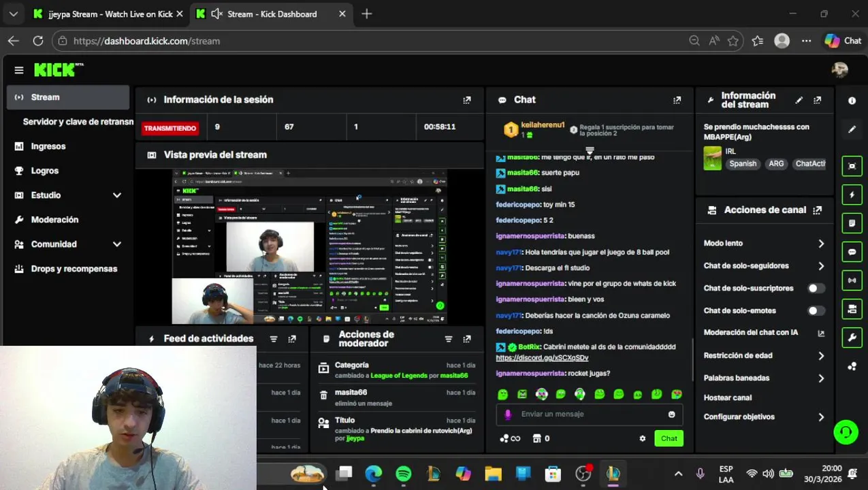Toggle the stream preview widget icon in right sidebar
The image size is (868, 490).
coord(852,166)
